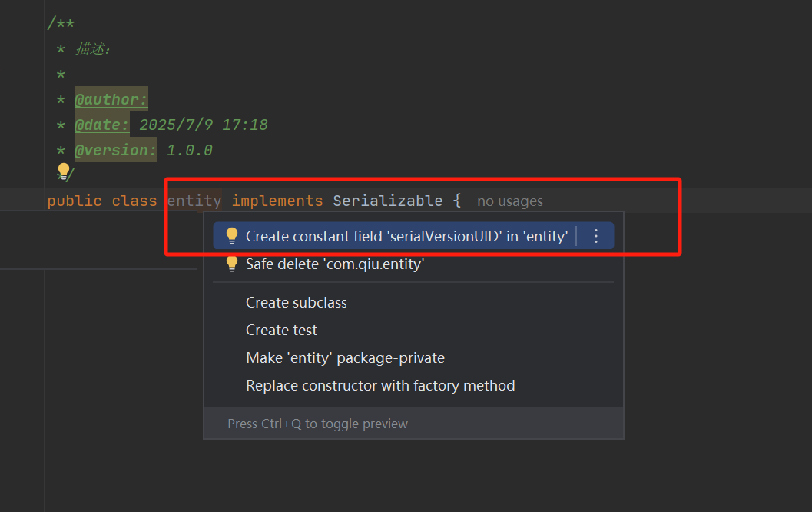
Task: Select the 'Create subclass' action
Action: [296, 302]
